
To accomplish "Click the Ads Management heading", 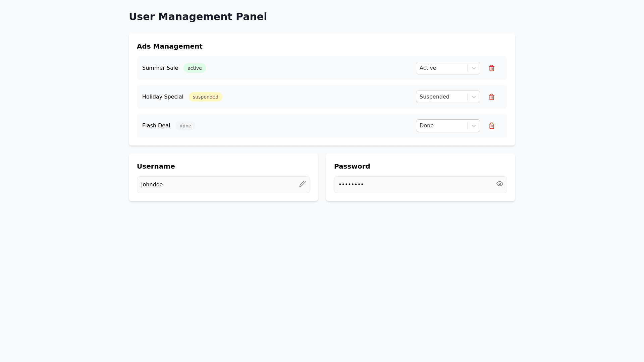I will tap(169, 46).
